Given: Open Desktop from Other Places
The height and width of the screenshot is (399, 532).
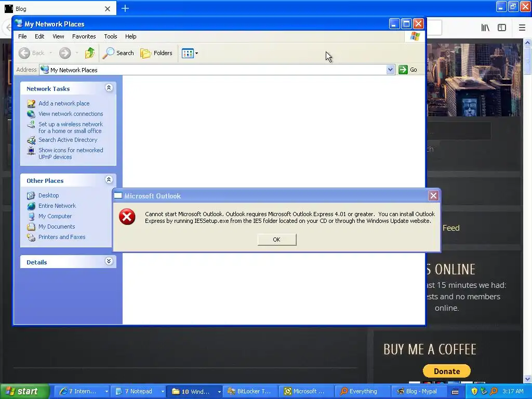Looking at the screenshot, I should pos(48,195).
